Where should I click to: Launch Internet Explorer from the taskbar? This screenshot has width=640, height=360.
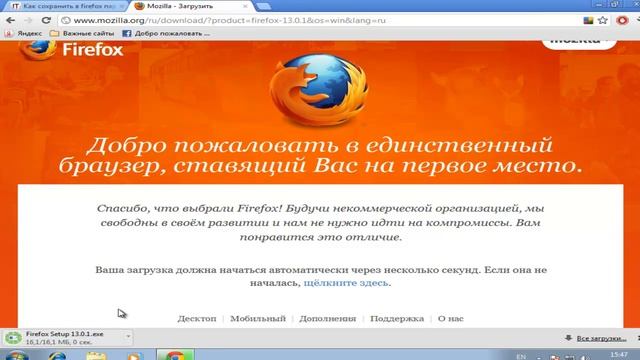point(57,356)
